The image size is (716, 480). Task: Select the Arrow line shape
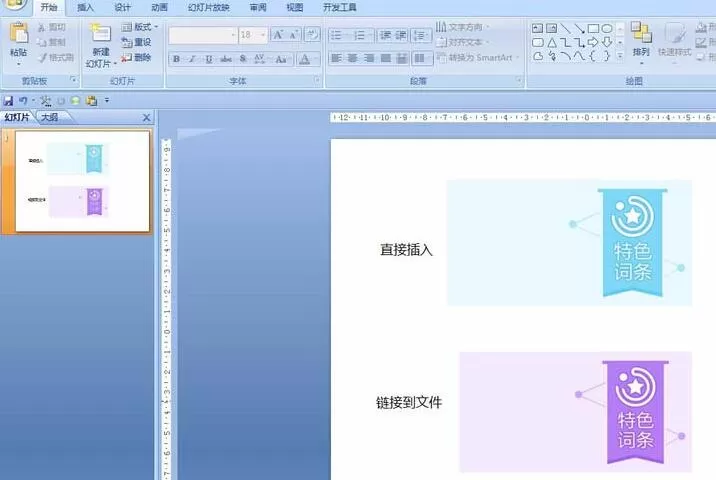(x=579, y=28)
